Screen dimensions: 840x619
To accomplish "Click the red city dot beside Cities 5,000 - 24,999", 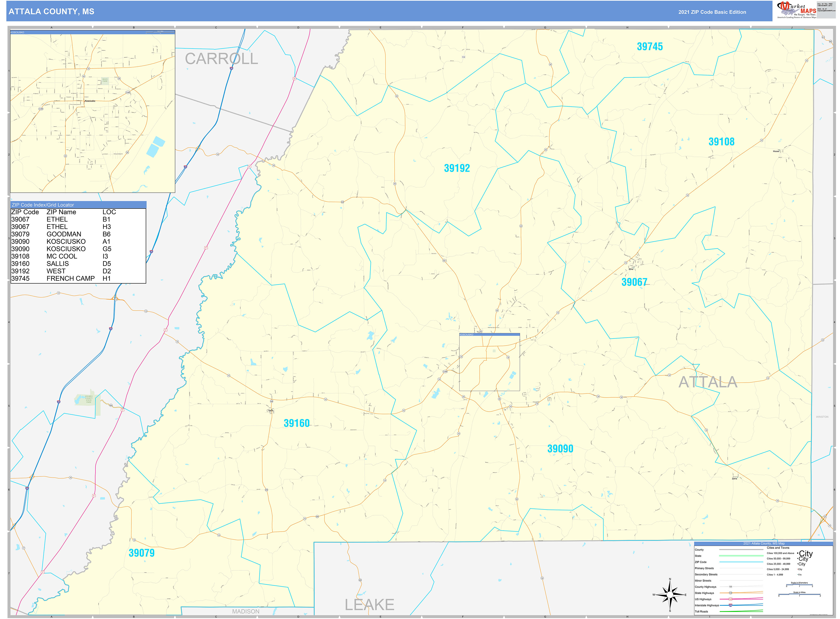I will coord(798,569).
